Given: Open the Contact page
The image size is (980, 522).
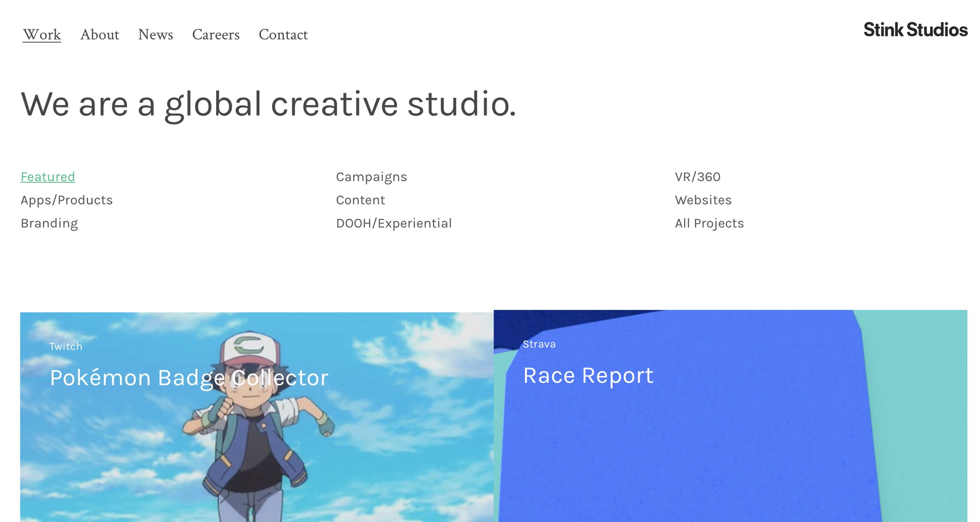Looking at the screenshot, I should pyautogui.click(x=283, y=35).
